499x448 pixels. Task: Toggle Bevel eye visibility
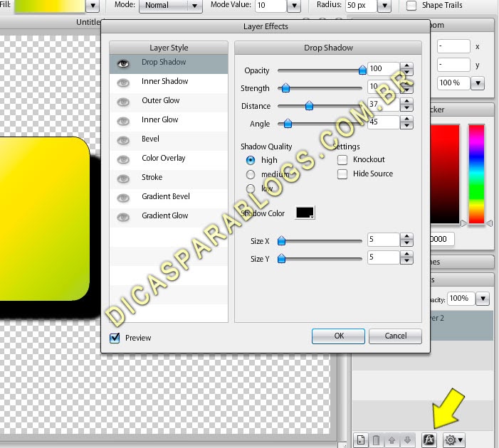point(123,140)
